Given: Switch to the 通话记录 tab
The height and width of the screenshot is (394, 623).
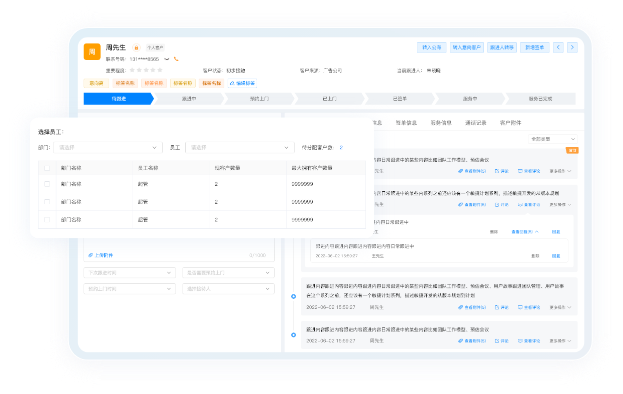Looking at the screenshot, I should [x=476, y=123].
